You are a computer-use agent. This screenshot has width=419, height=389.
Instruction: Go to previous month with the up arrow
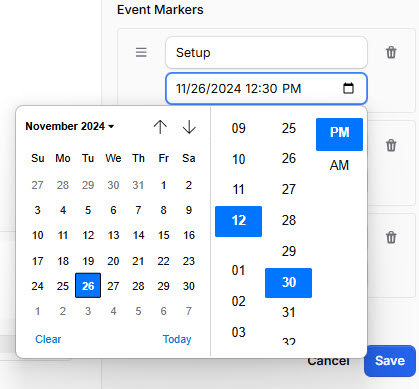[160, 127]
